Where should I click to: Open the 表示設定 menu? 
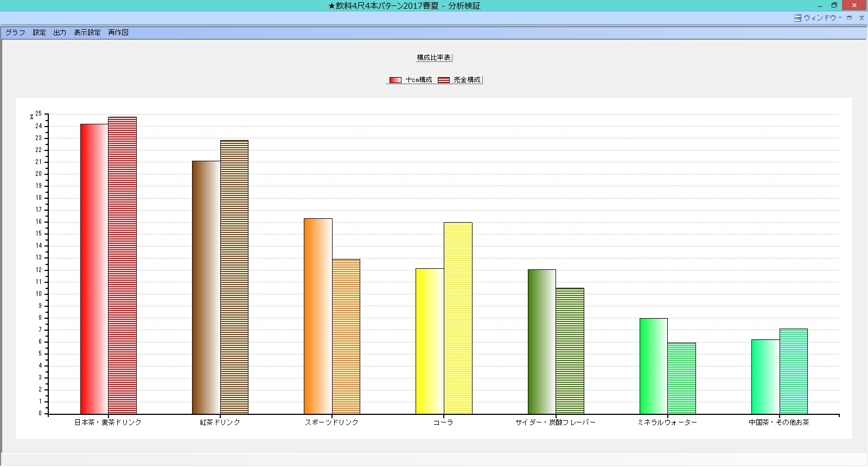click(x=87, y=33)
